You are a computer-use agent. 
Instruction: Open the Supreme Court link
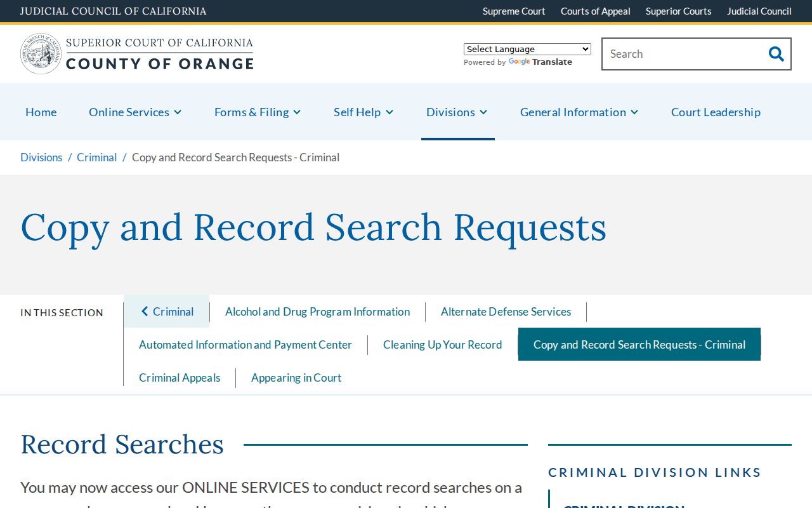[x=514, y=11]
